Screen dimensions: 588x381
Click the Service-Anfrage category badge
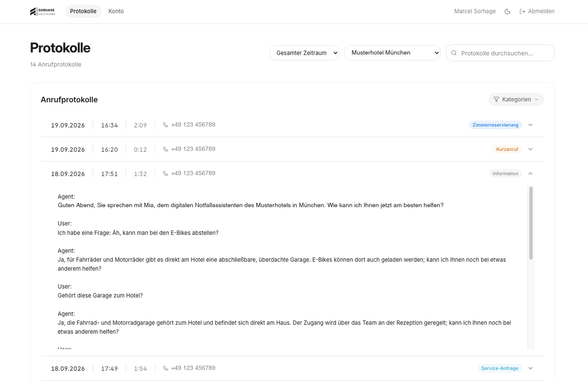500,368
